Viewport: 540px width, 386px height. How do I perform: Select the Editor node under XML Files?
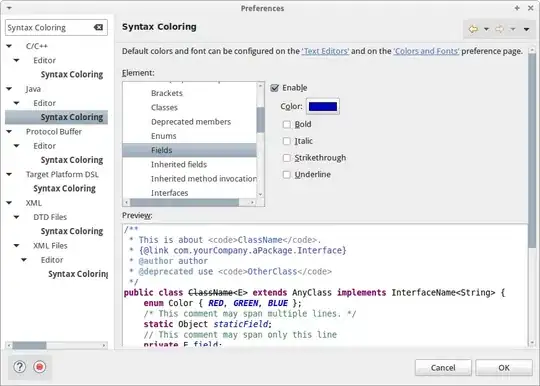52,260
